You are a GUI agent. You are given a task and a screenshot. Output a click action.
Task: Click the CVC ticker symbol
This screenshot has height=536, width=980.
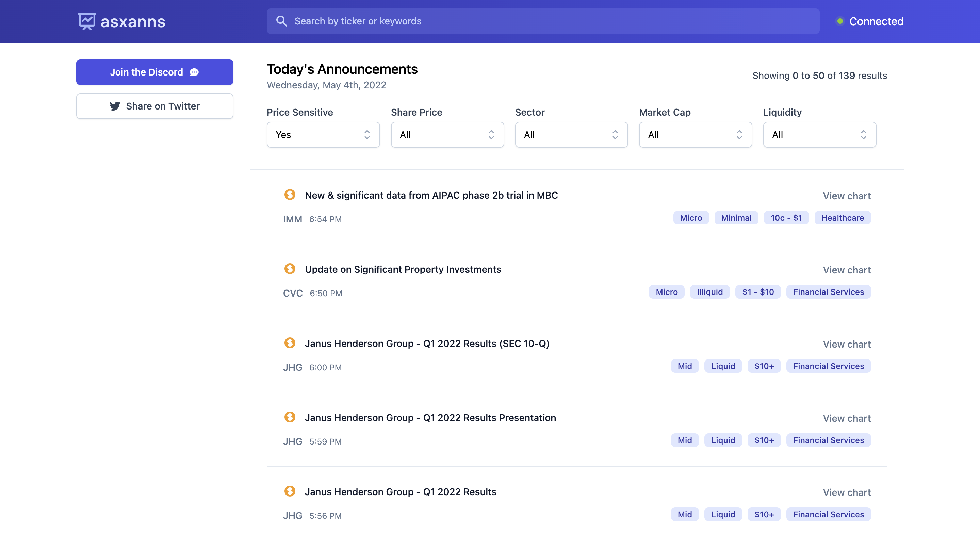(293, 293)
